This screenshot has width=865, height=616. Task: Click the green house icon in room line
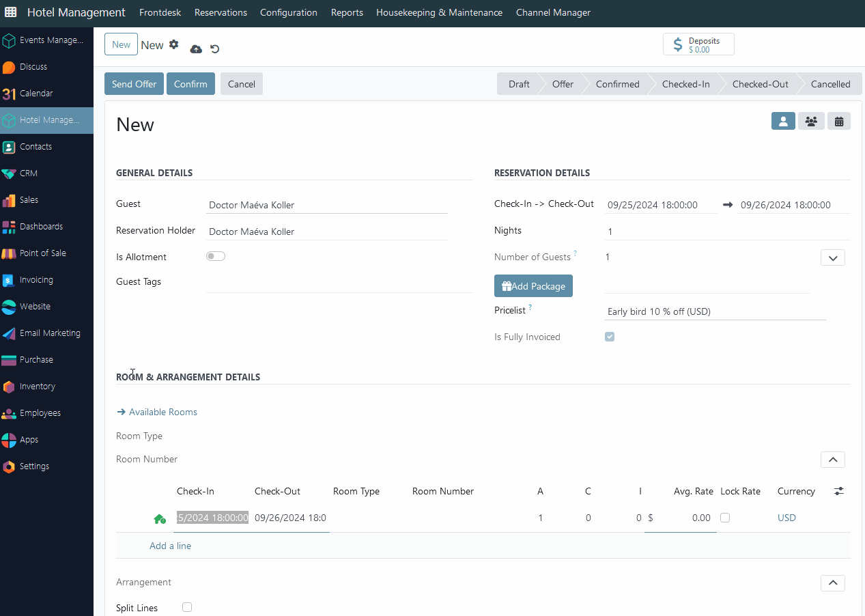click(x=160, y=519)
